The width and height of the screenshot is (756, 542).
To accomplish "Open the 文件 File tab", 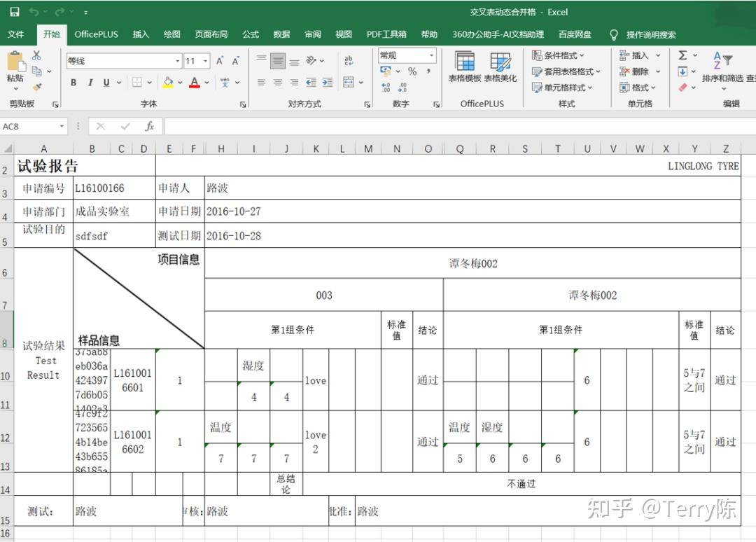I will point(16,34).
